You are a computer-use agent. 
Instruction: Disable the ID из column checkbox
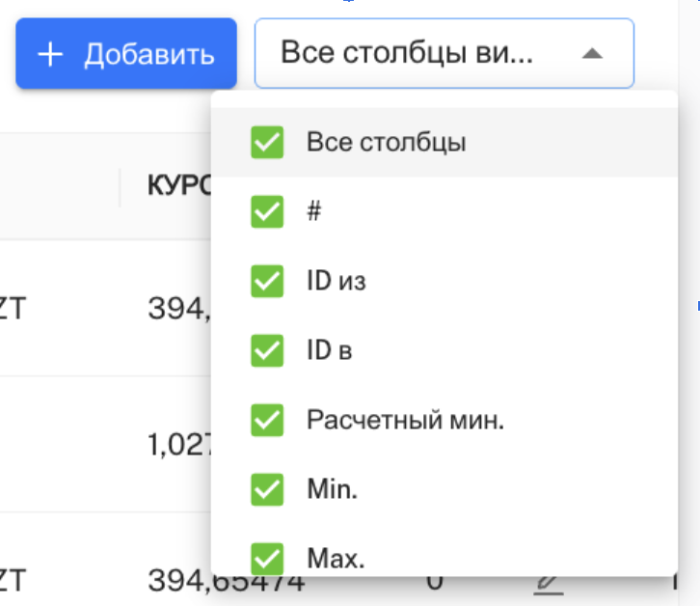pos(267,282)
